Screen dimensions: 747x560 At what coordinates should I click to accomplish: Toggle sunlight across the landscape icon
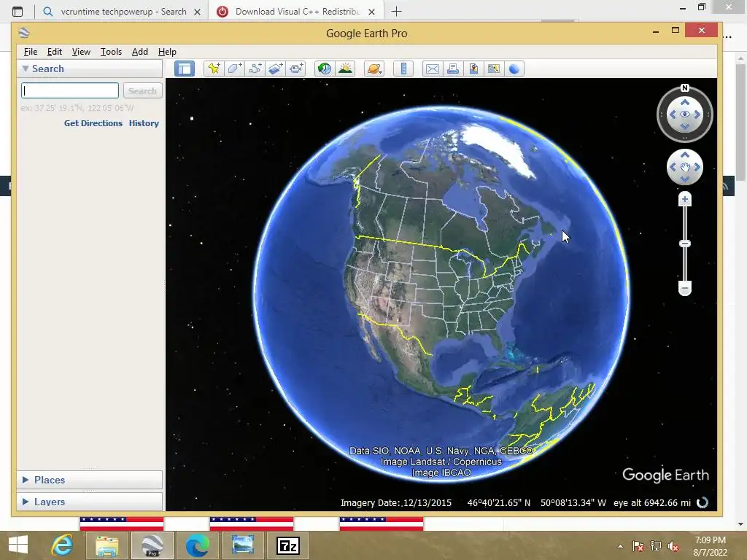pyautogui.click(x=345, y=69)
